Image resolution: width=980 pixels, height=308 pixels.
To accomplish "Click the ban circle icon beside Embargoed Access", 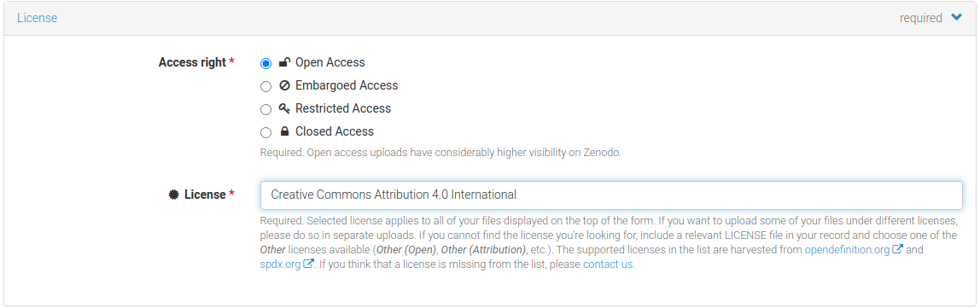I will (284, 85).
